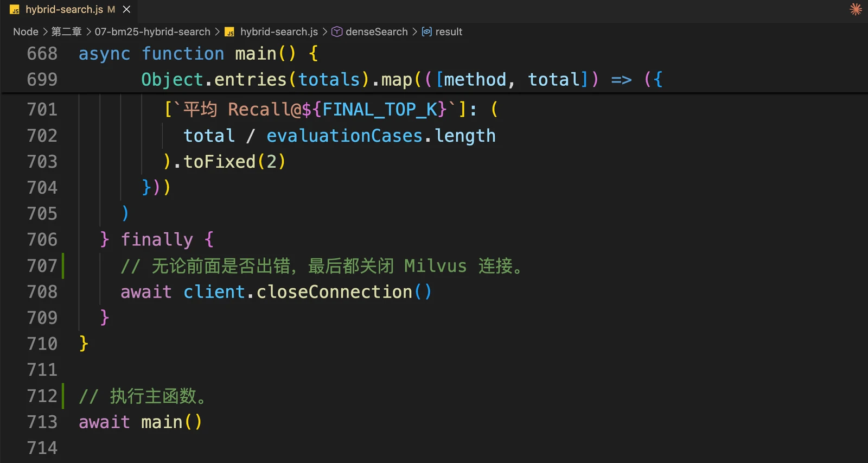The height and width of the screenshot is (463, 868).
Task: Close the hybrid-search.js tab
Action: pyautogui.click(x=126, y=9)
